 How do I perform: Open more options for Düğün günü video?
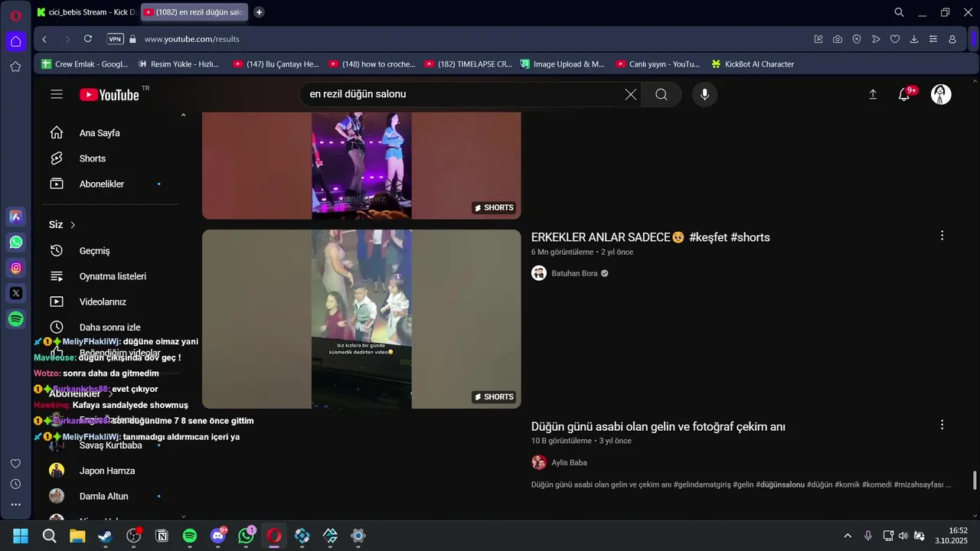coord(942,425)
